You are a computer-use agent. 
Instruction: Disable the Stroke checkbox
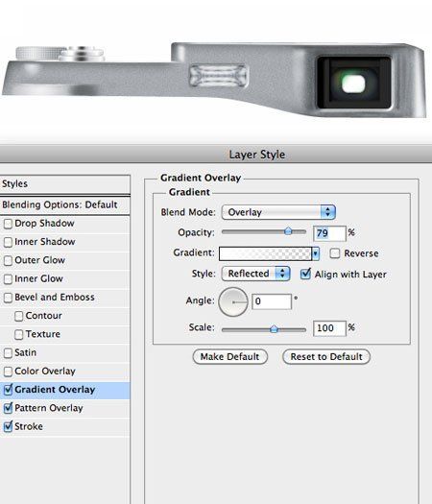pyautogui.click(x=8, y=427)
